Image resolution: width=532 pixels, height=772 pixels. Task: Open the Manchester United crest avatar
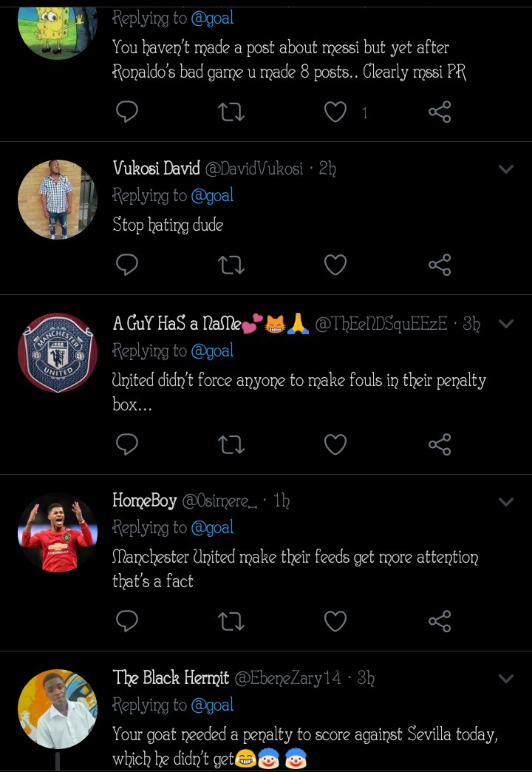point(58,353)
